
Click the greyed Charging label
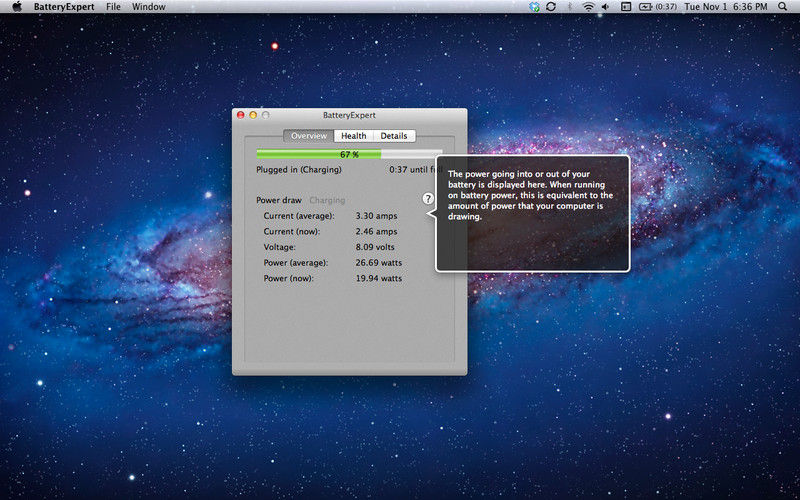327,200
